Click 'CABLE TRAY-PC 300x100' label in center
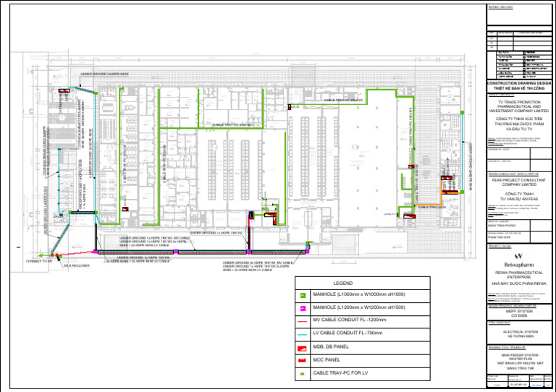The width and height of the screenshot is (556, 392). 232,125
